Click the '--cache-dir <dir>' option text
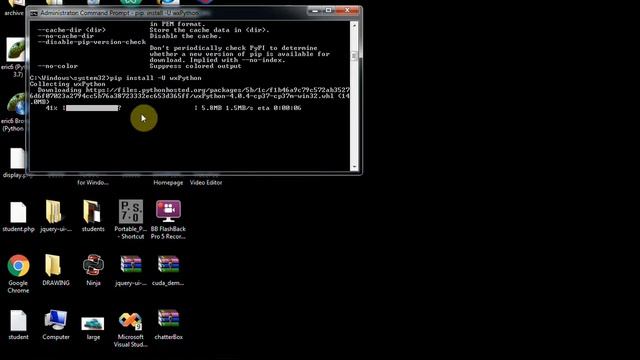Screen dimensions: 640x360 71,30
